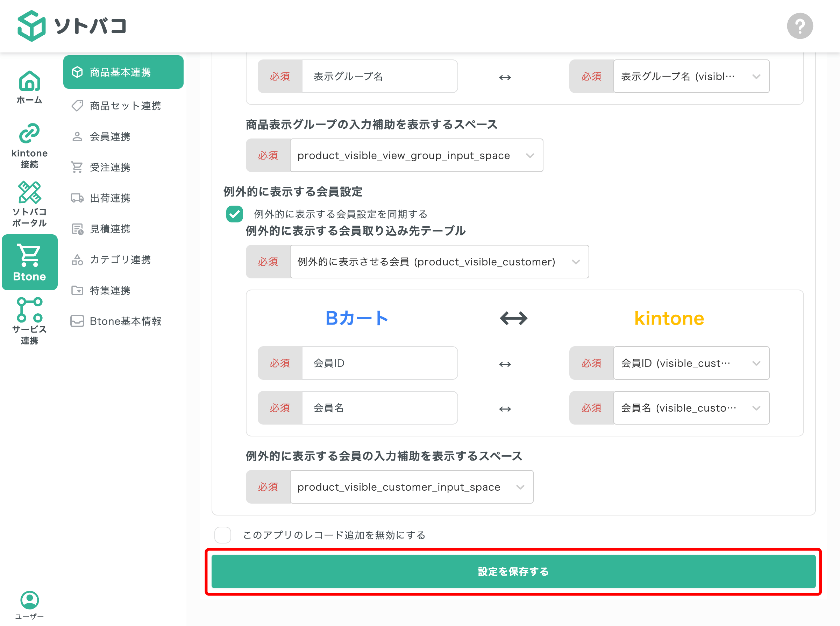Enable このアプリのレコード追加を無効にする
Viewport: 840px width, 626px height.
(x=223, y=535)
